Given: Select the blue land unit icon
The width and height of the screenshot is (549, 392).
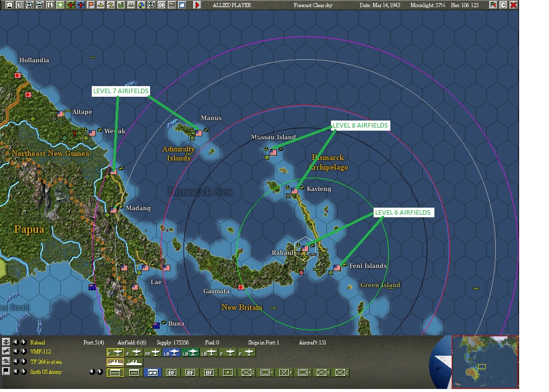Looking at the screenshot, I should [153, 373].
